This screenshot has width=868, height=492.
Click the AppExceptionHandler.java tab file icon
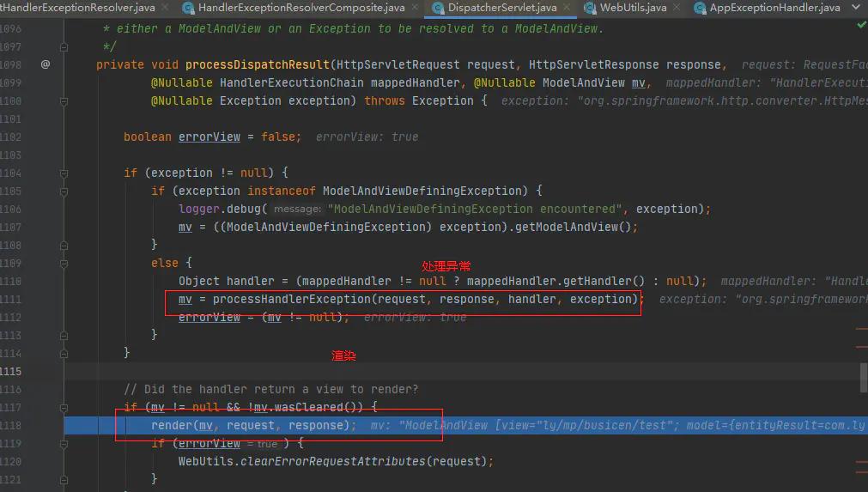(699, 8)
